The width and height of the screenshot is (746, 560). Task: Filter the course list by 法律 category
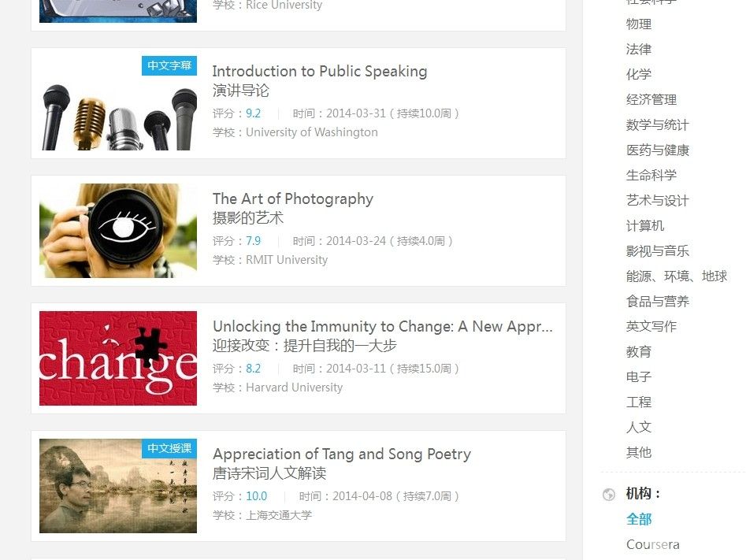[x=639, y=50]
